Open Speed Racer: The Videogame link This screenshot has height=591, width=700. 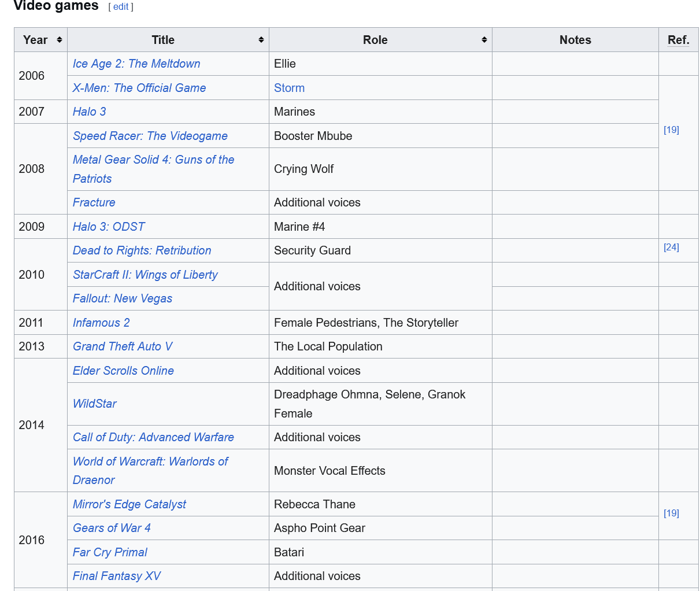[150, 136]
